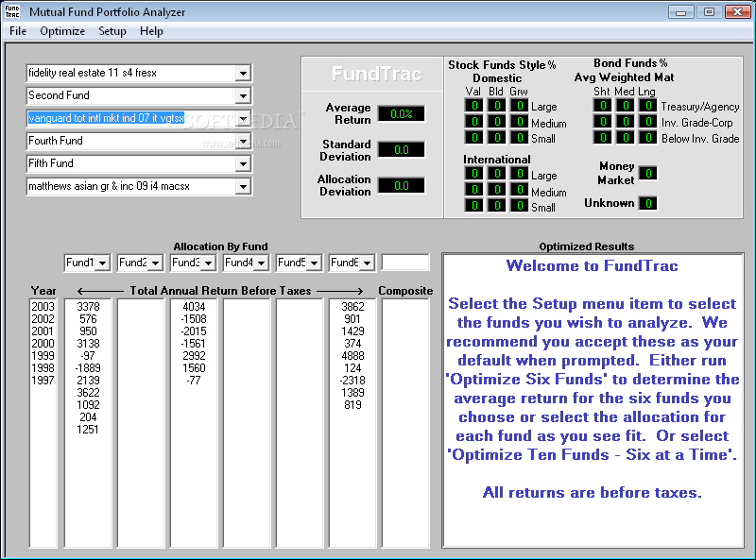Screen dimensions: 756x560
Task: Expand the vanguard tot intl mkt dropdown
Action: click(x=243, y=119)
